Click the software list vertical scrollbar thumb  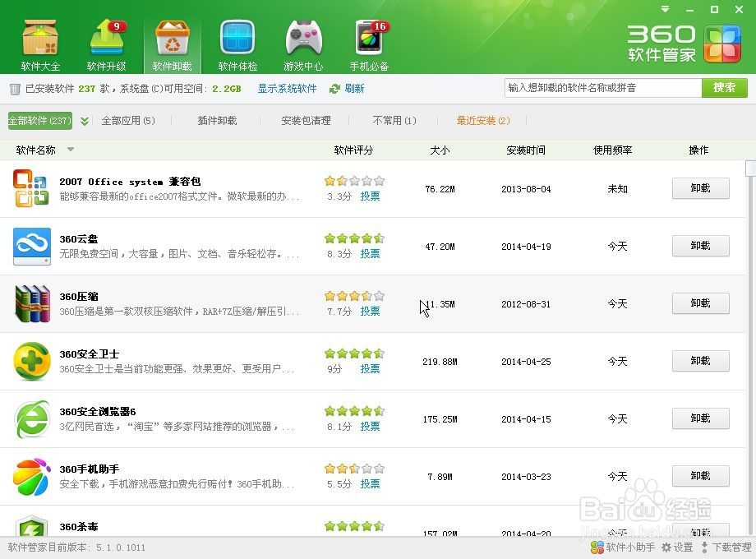(750, 169)
